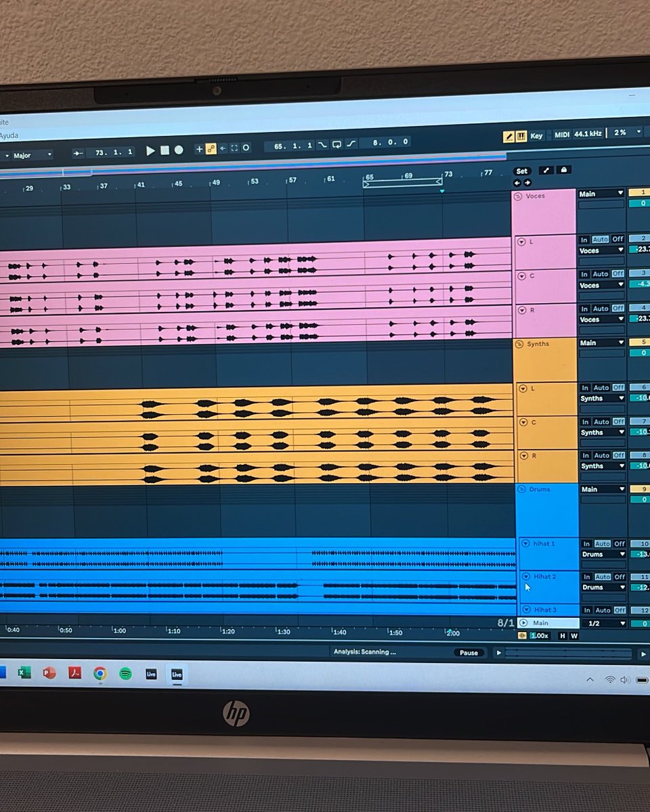Unfold the pink L track in Voces
The width and height of the screenshot is (650, 812).
pyautogui.click(x=521, y=242)
